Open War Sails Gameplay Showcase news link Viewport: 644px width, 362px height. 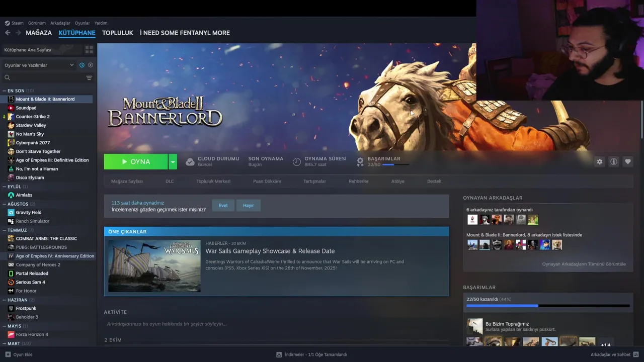270,251
